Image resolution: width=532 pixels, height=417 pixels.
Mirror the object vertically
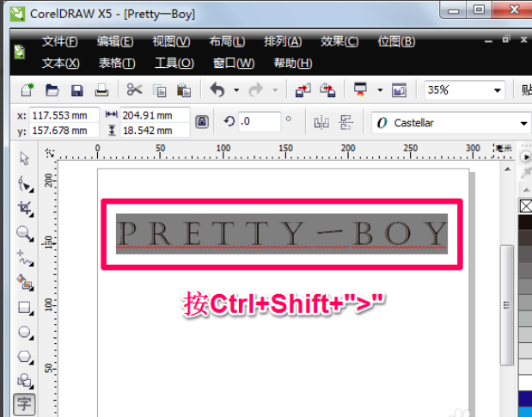click(x=345, y=122)
